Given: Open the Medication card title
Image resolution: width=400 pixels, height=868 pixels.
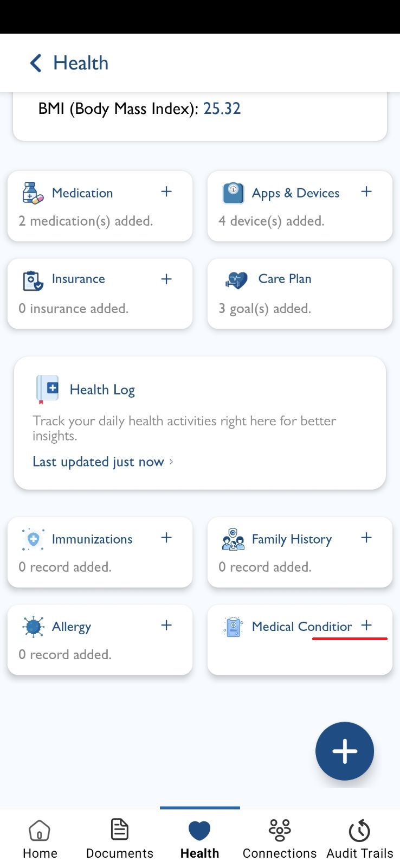Looking at the screenshot, I should [x=82, y=193].
